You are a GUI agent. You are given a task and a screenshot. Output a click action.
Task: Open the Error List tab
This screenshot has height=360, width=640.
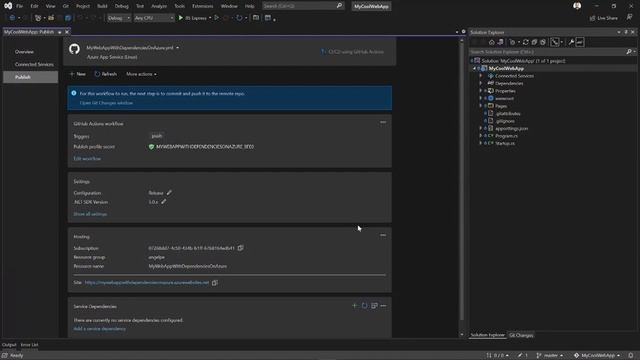(29, 345)
